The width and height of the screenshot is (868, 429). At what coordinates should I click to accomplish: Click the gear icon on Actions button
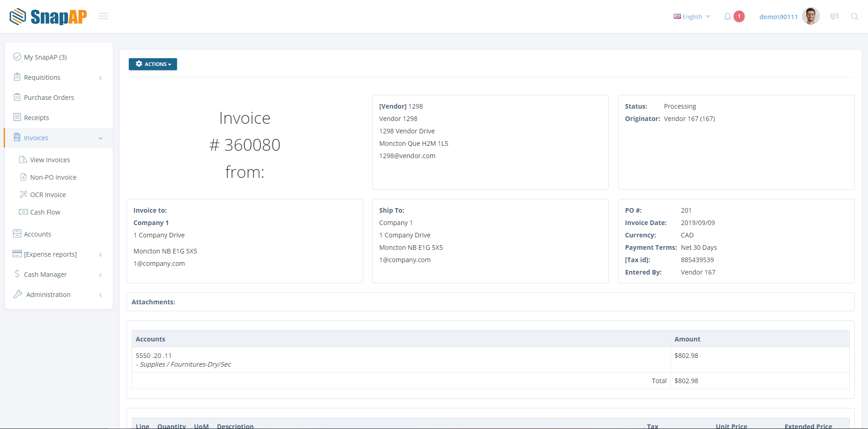pyautogui.click(x=139, y=64)
